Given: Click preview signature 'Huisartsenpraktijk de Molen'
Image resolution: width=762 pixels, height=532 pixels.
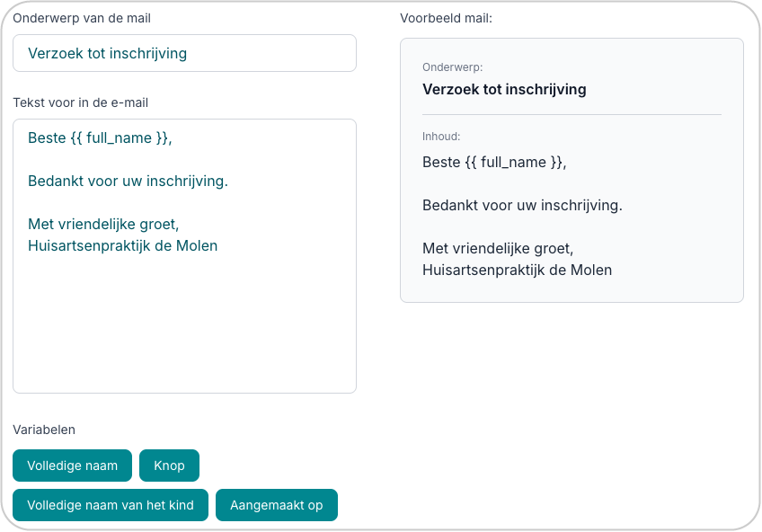Looking at the screenshot, I should [x=517, y=270].
